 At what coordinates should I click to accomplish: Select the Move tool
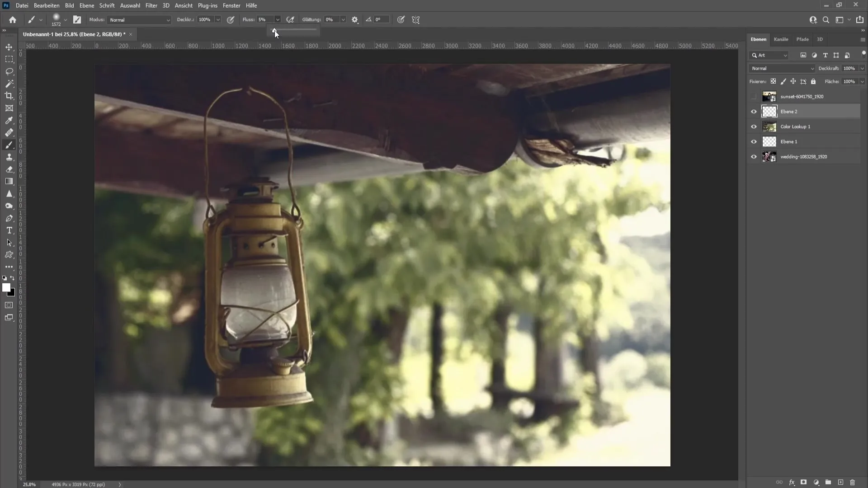[9, 47]
